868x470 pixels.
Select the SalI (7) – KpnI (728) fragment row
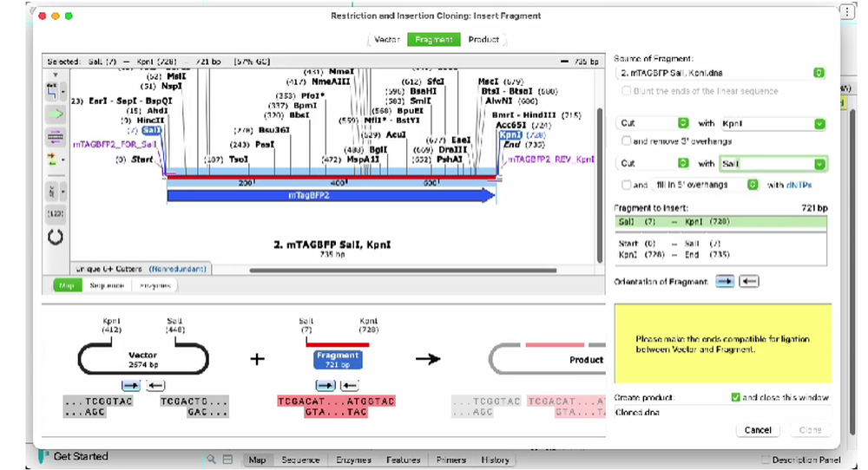coord(720,222)
